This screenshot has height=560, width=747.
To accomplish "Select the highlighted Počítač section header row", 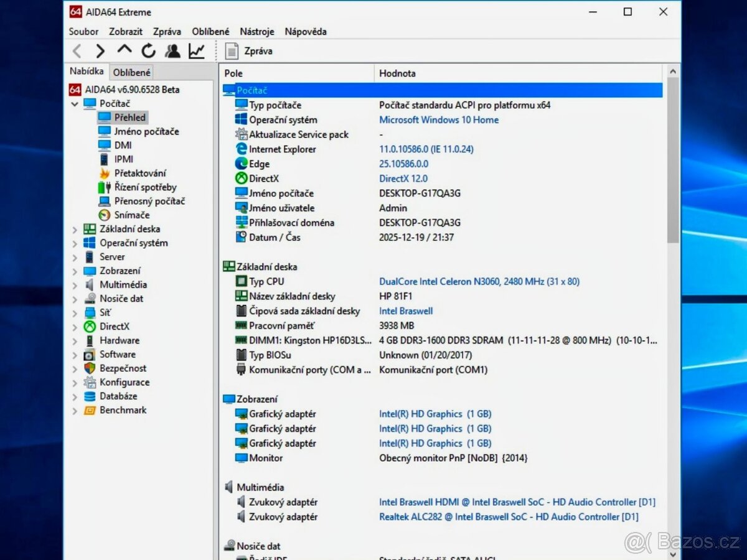I will 442,90.
